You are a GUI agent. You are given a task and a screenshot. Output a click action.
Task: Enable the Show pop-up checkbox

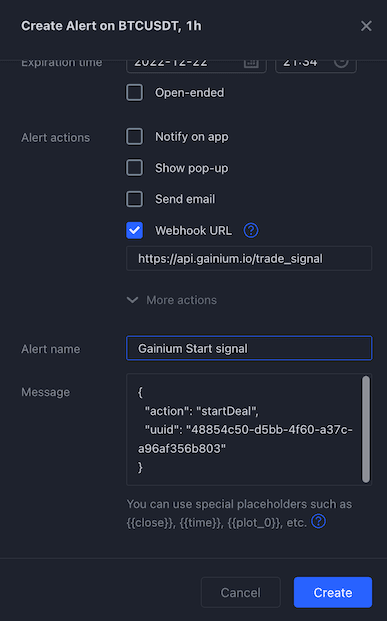(134, 168)
